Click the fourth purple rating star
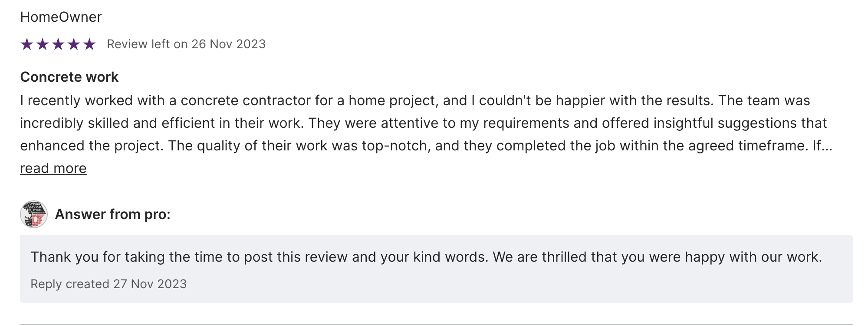 click(x=74, y=44)
